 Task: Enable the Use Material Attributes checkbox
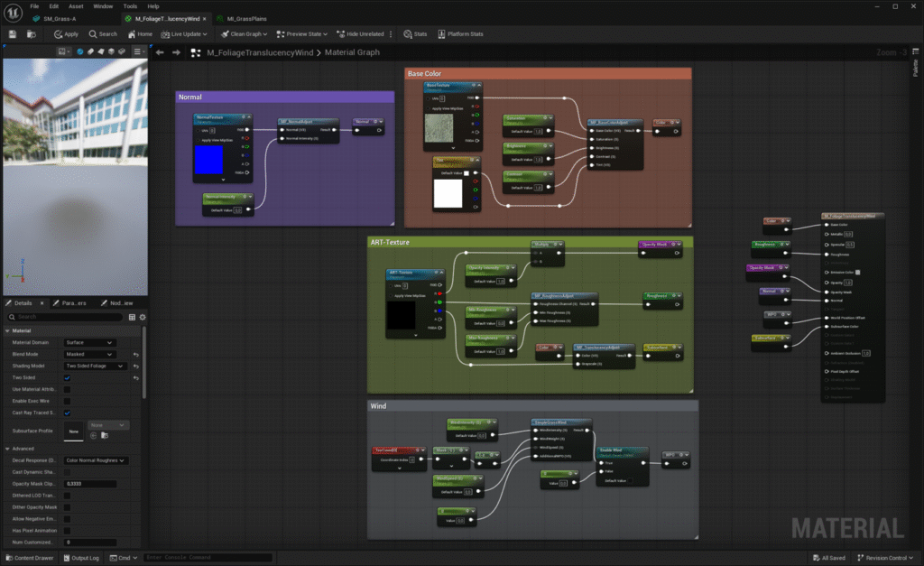(x=68, y=389)
